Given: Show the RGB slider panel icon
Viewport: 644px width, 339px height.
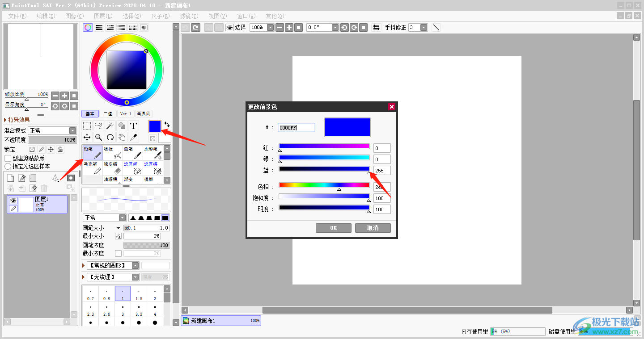Looking at the screenshot, I should coord(99,27).
